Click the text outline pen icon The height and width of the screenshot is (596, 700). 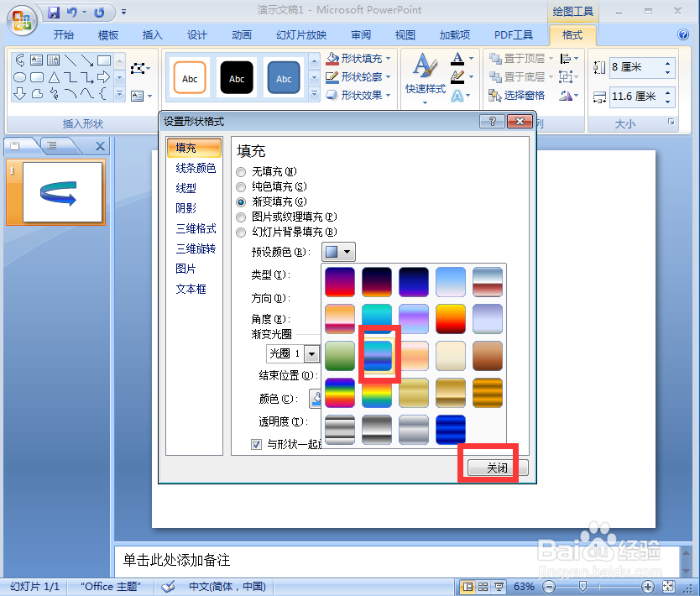point(457,76)
